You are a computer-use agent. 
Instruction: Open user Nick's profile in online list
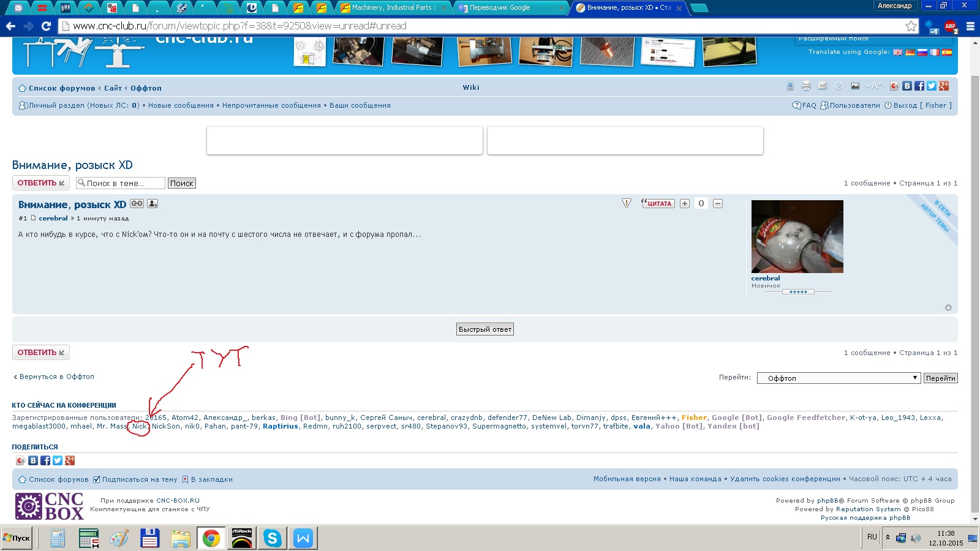139,426
